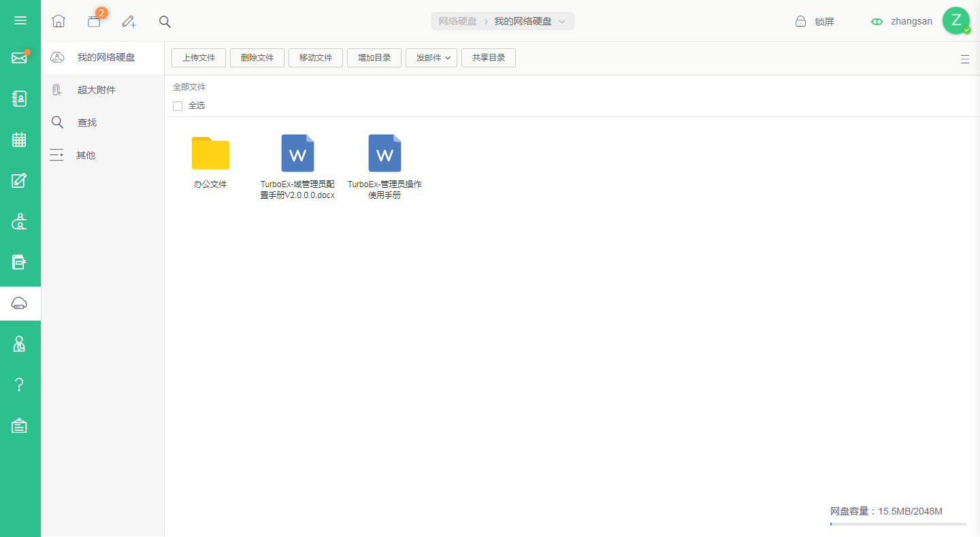Expand the 发邮件 dropdown button
Viewport: 980px width, 537px height.
(431, 58)
